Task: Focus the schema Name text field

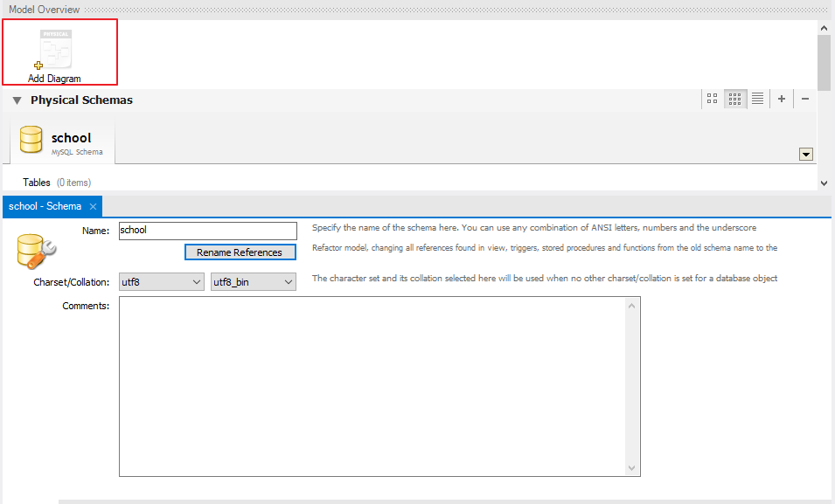Action: [x=208, y=231]
